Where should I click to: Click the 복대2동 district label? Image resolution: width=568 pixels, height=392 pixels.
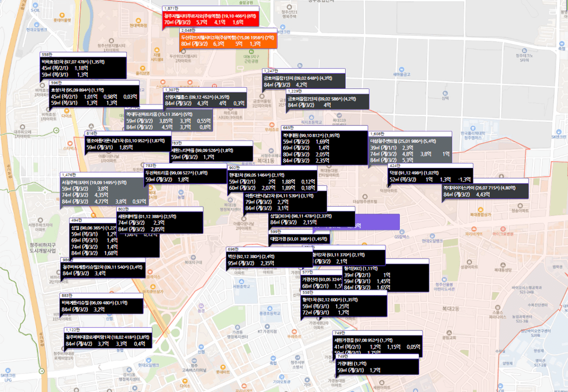450,308
